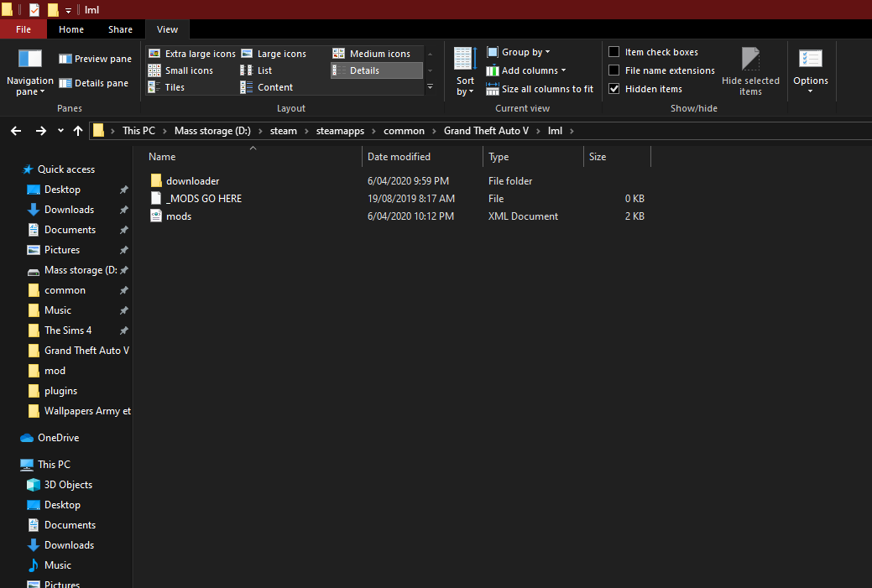
Task: Open pinned Documents under Quick access
Action: (70, 230)
